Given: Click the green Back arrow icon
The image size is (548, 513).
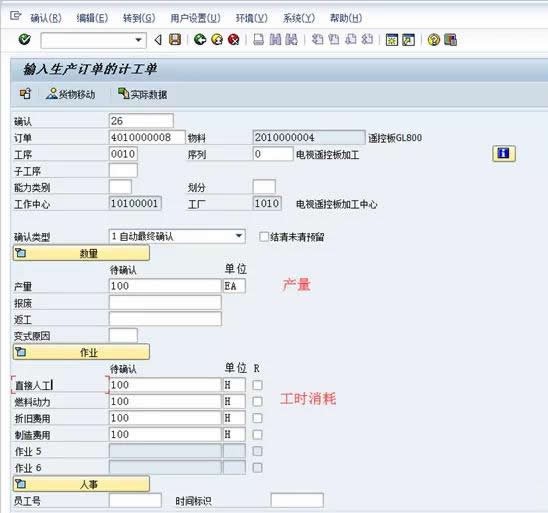Looking at the screenshot, I should [200, 39].
